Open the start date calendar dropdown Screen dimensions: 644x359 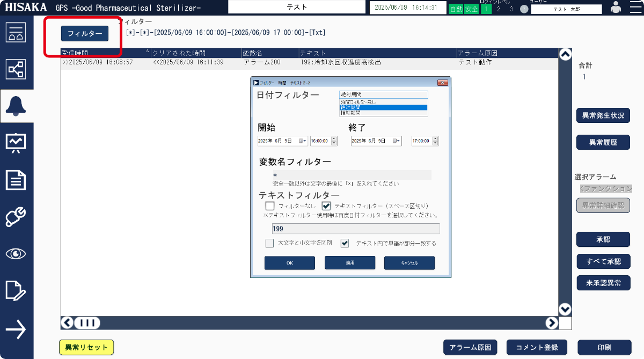tap(303, 141)
